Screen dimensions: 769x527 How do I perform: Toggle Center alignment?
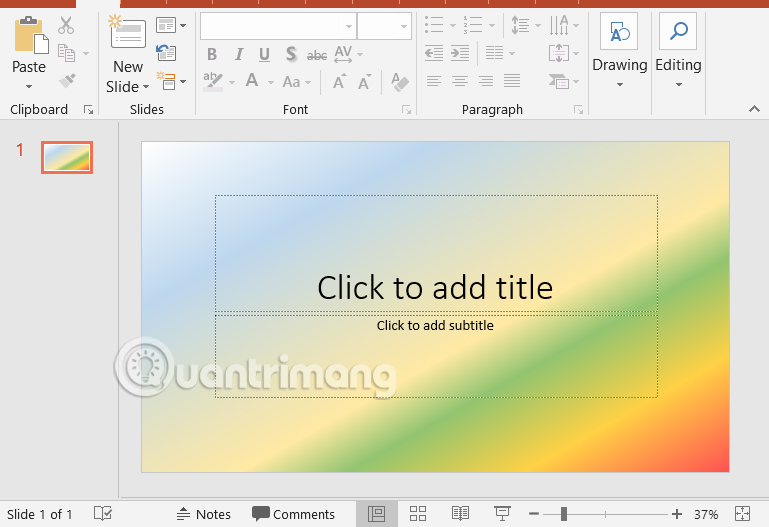coord(460,80)
